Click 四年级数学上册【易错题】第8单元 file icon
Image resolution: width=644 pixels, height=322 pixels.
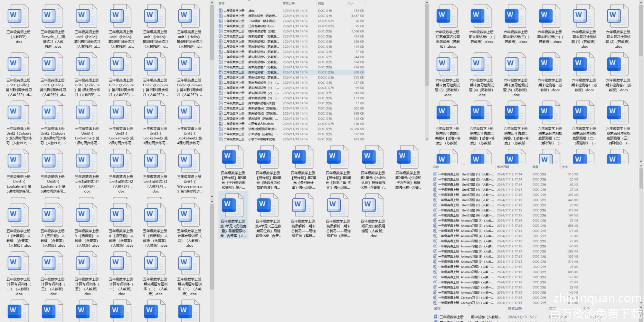[x=338, y=157]
